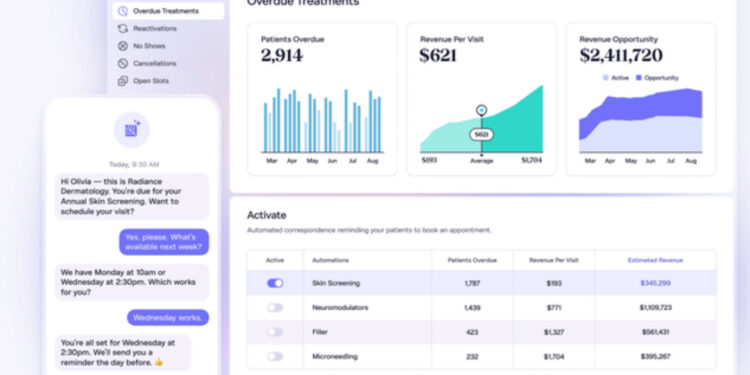The height and width of the screenshot is (375, 750).
Task: Click the 1,787 patients overdue cell
Action: (x=472, y=283)
